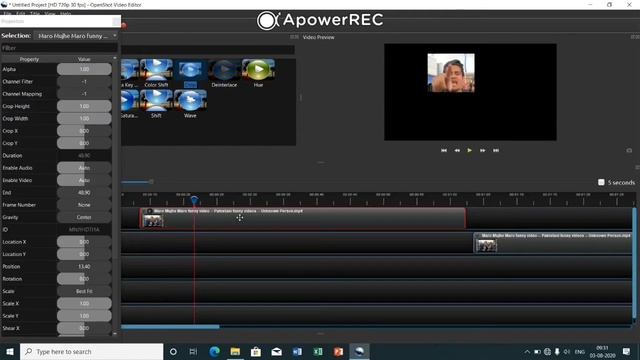Viewport: 640px width, 360px height.
Task: Open the File menu
Action: tap(7, 13)
